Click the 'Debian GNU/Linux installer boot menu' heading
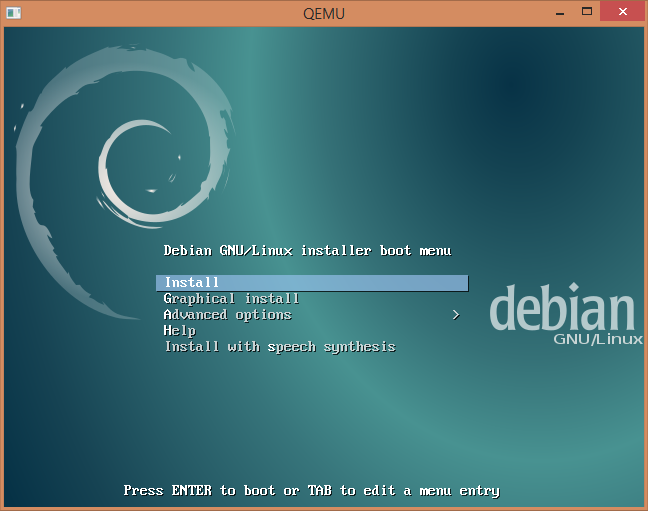Image resolution: width=648 pixels, height=511 pixels. click(x=307, y=251)
